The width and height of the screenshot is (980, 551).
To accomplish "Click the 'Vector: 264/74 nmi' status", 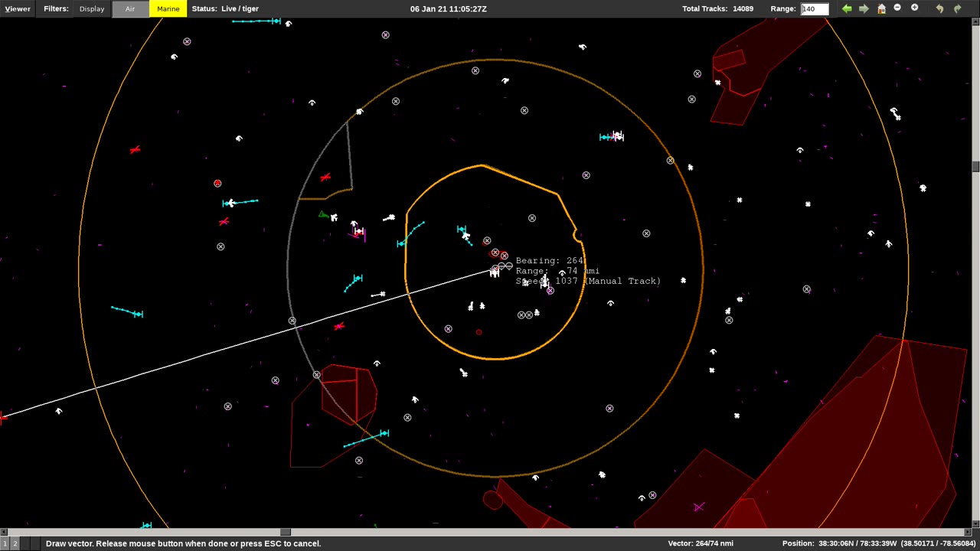I will tap(701, 543).
